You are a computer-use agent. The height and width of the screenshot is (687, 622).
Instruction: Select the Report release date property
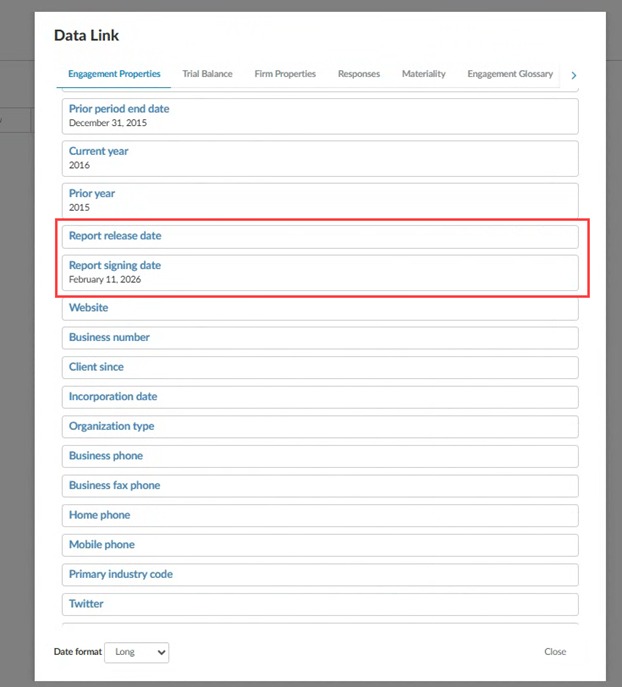(320, 236)
